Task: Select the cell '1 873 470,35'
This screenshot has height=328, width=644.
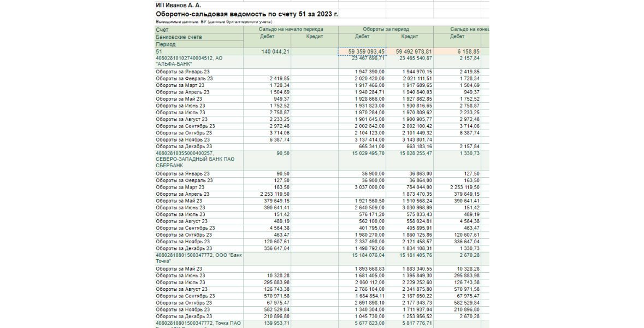Action: click(410, 194)
